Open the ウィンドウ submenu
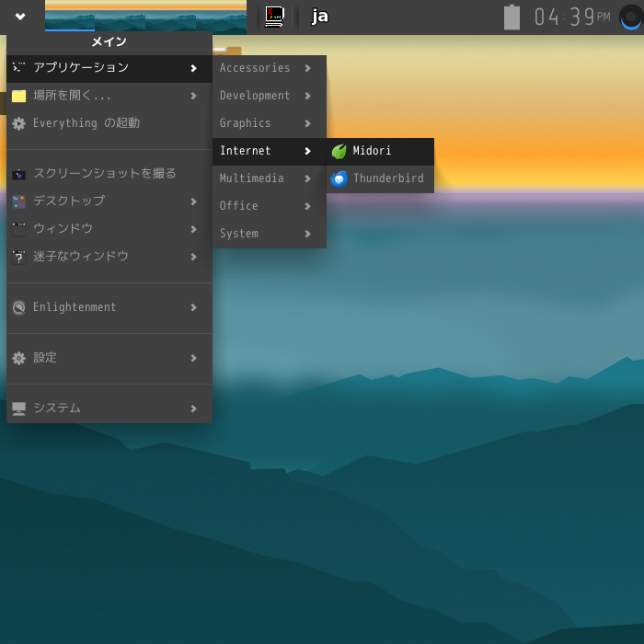 pyautogui.click(x=109, y=229)
